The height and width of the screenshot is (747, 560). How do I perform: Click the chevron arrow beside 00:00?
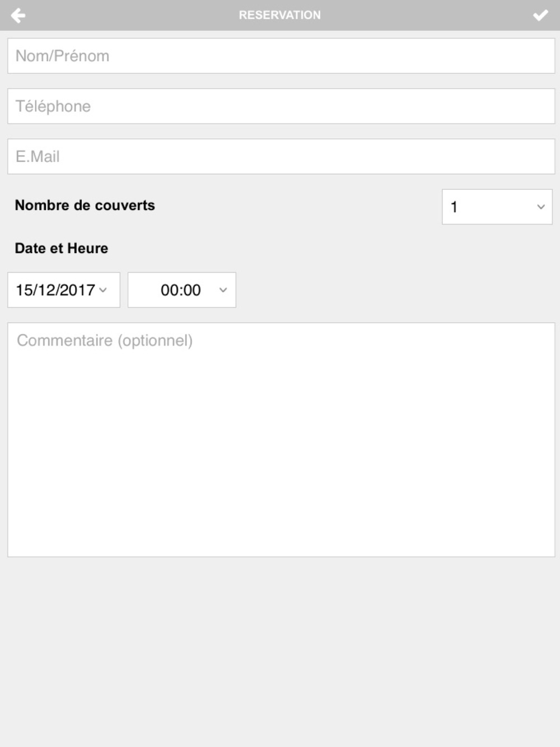pos(223,290)
